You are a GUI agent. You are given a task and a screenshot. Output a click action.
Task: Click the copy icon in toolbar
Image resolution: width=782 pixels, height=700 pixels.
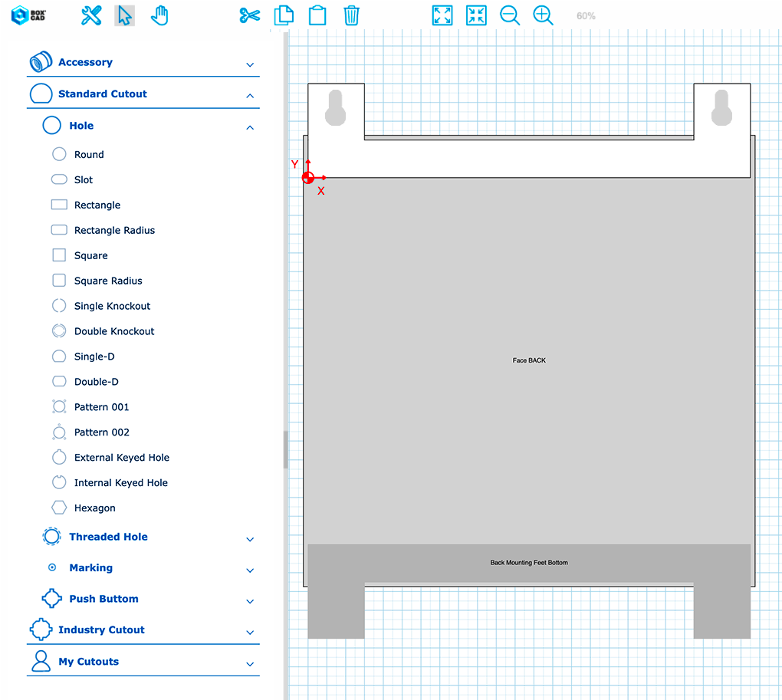coord(284,15)
